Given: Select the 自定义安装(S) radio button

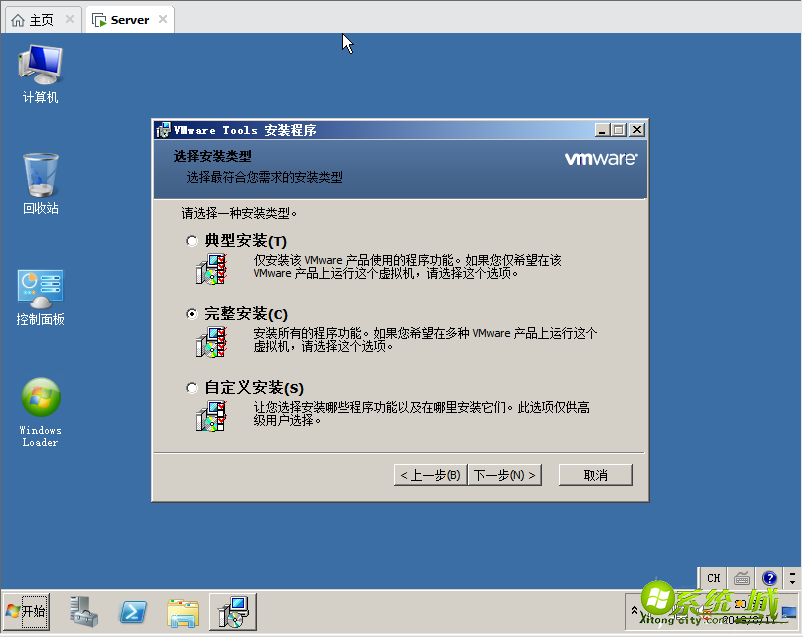Looking at the screenshot, I should 191,387.
